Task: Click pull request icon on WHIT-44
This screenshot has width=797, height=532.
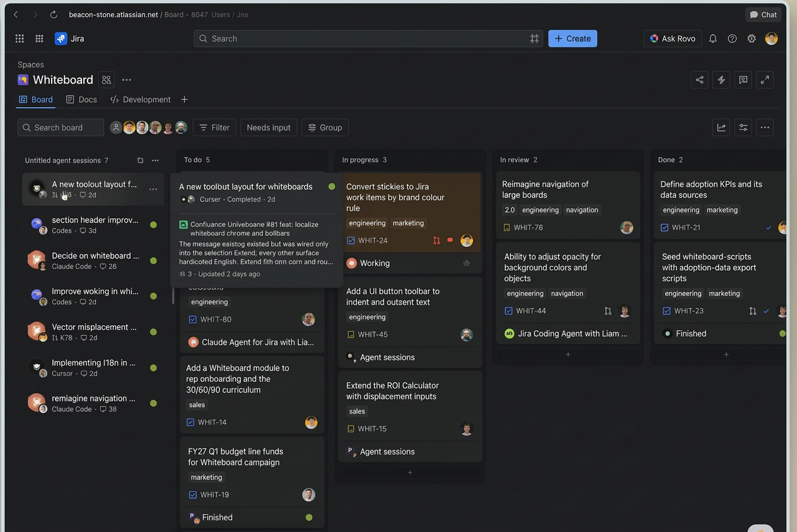Action: (x=608, y=311)
